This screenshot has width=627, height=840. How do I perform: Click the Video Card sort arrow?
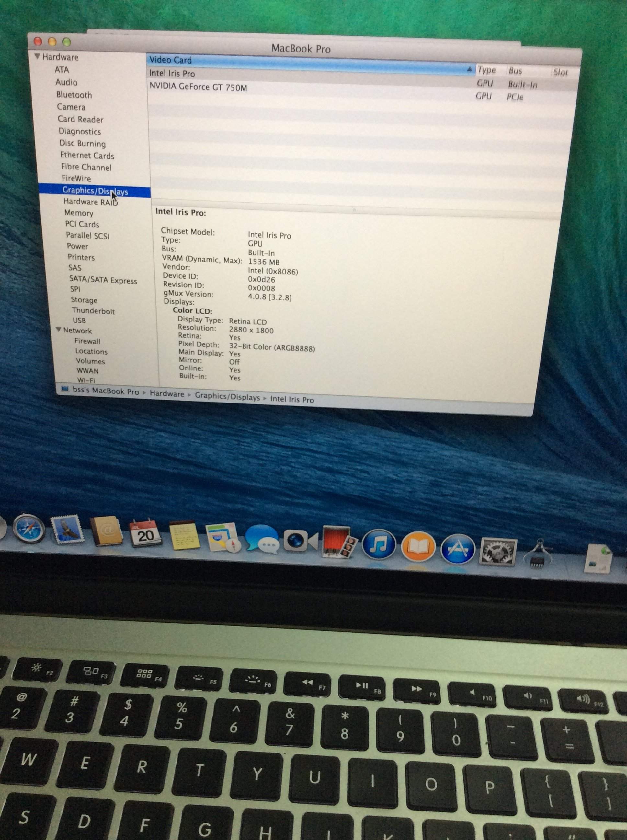pyautogui.click(x=470, y=69)
